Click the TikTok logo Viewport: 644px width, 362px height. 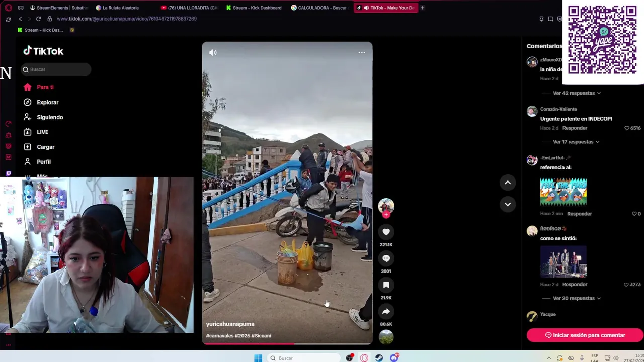pyautogui.click(x=43, y=51)
